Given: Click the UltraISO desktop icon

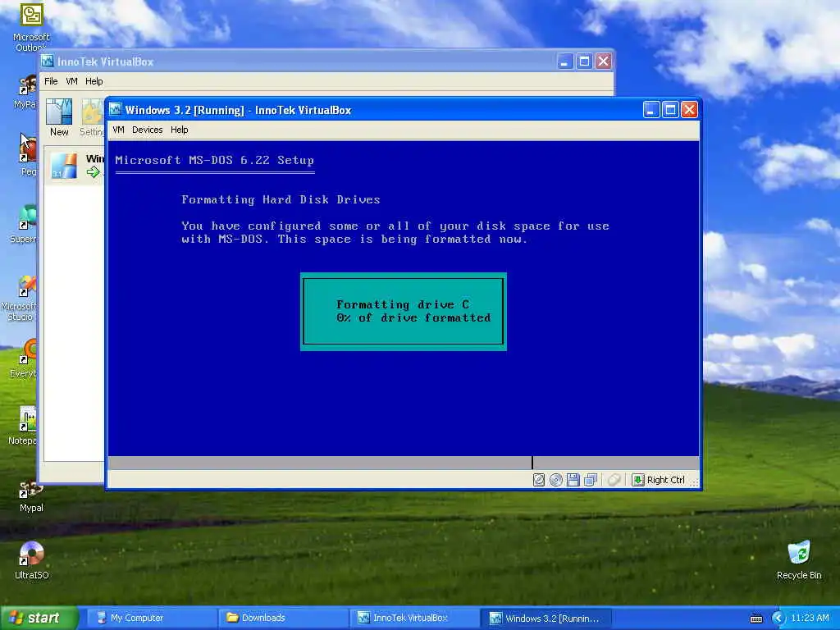Looking at the screenshot, I should pos(31,560).
